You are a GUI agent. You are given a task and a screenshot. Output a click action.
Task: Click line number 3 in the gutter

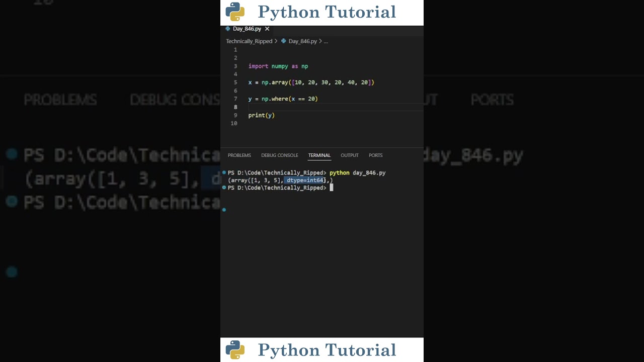235,66
